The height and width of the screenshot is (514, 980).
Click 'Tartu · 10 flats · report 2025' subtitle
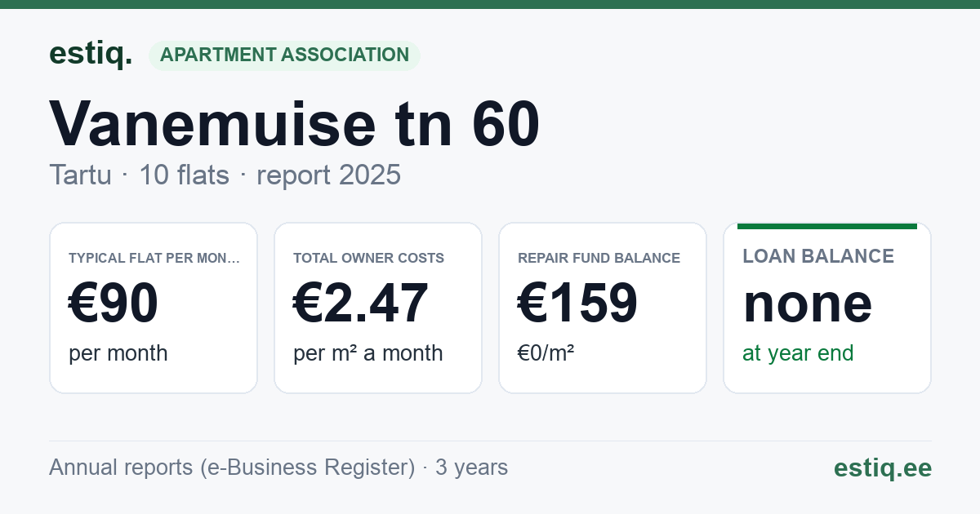pos(225,175)
